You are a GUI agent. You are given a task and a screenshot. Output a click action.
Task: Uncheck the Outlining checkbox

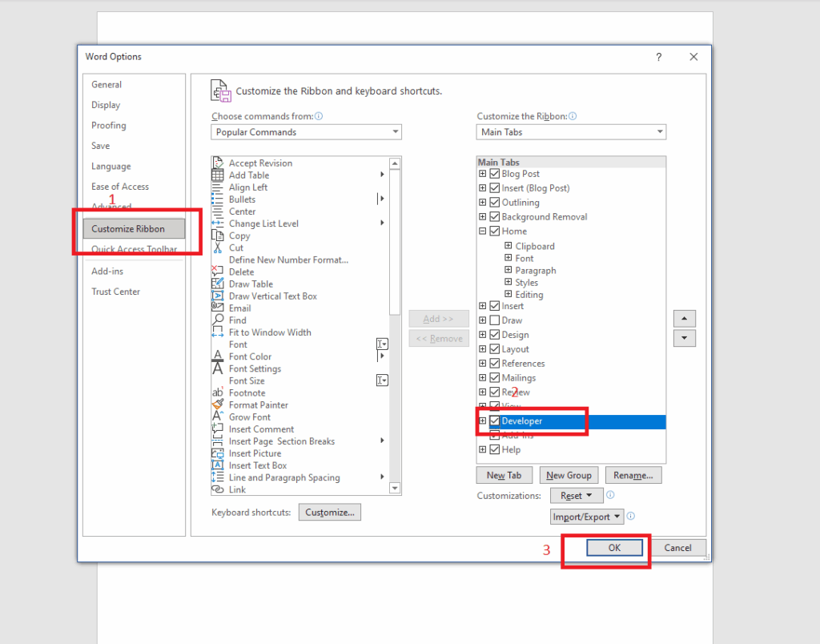[x=495, y=203]
